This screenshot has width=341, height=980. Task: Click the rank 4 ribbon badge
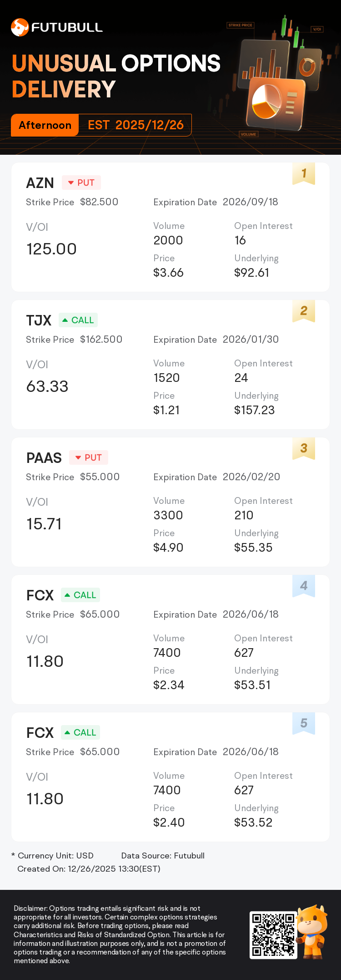click(x=304, y=586)
